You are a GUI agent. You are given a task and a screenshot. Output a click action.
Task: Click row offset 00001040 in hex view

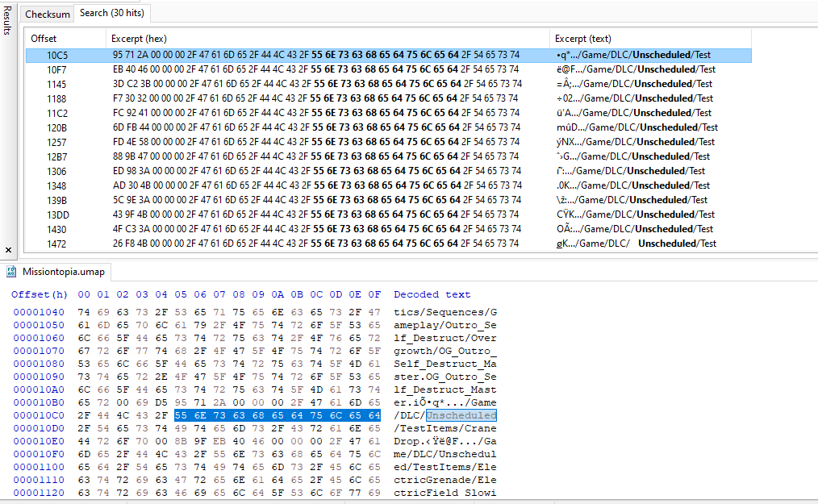pyautogui.click(x=38, y=312)
